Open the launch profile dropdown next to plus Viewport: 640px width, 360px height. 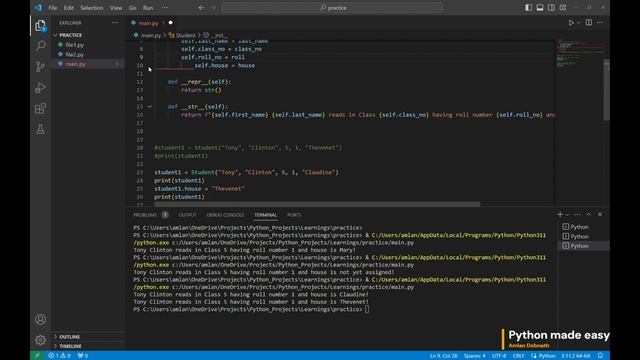567,215
